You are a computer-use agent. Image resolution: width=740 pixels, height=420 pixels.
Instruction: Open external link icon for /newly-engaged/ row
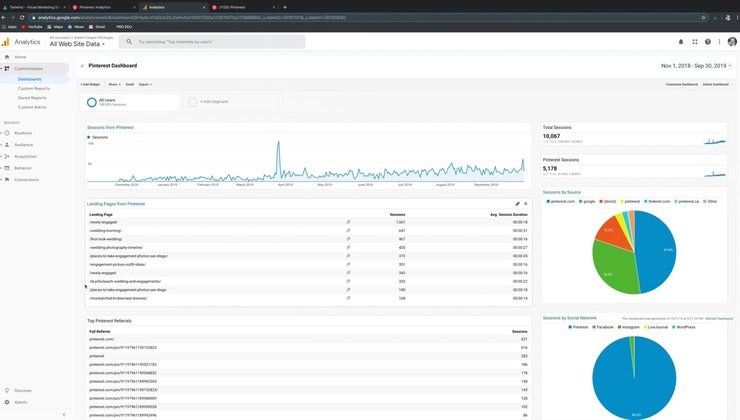[x=348, y=222]
